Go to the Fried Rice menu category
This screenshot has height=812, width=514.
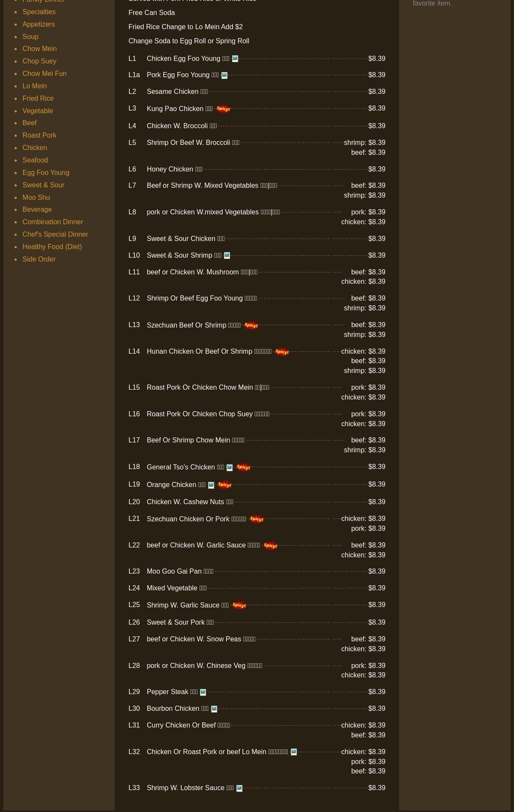[38, 98]
